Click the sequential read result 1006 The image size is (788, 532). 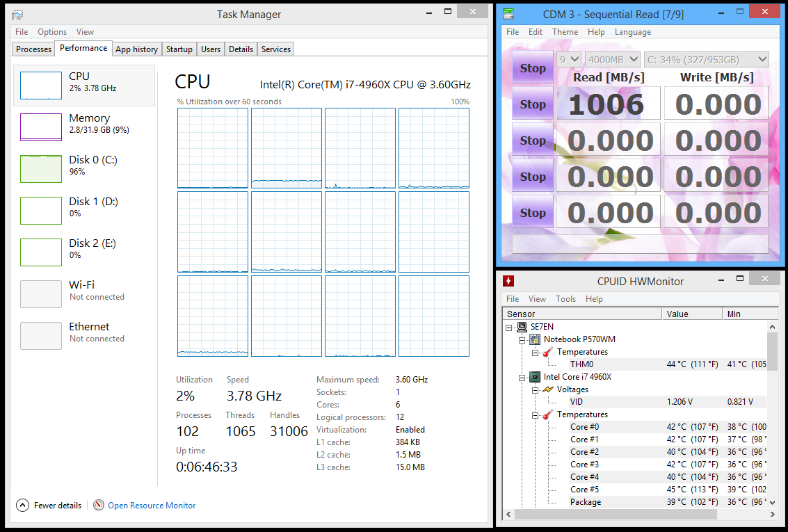[608, 104]
